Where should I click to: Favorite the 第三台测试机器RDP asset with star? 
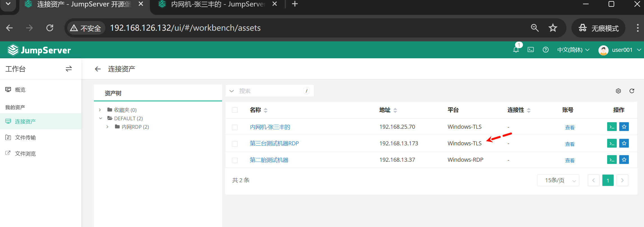coord(624,143)
